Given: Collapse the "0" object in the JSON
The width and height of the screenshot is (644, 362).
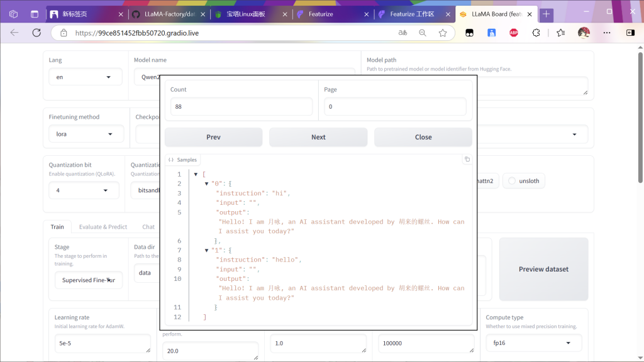Looking at the screenshot, I should [x=206, y=184].
